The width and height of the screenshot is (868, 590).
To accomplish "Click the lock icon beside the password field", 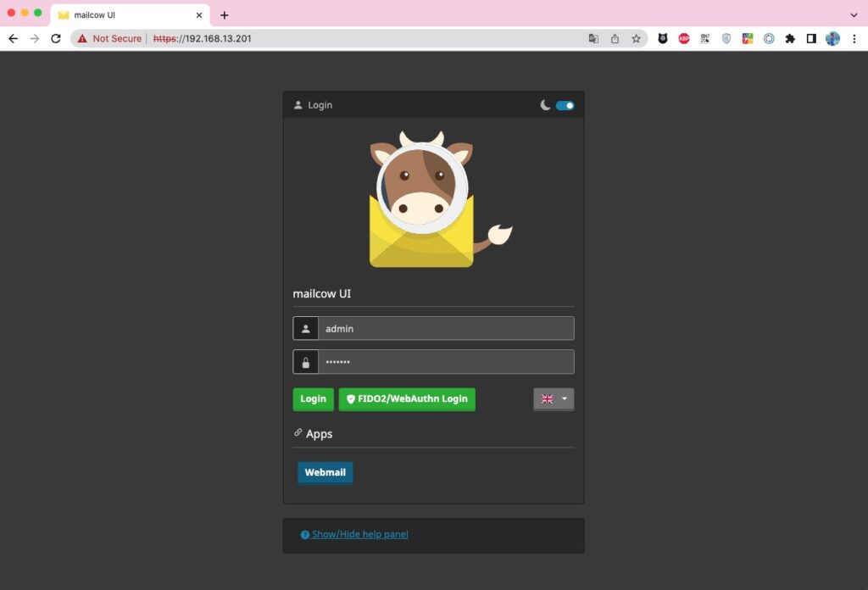I will 305,362.
